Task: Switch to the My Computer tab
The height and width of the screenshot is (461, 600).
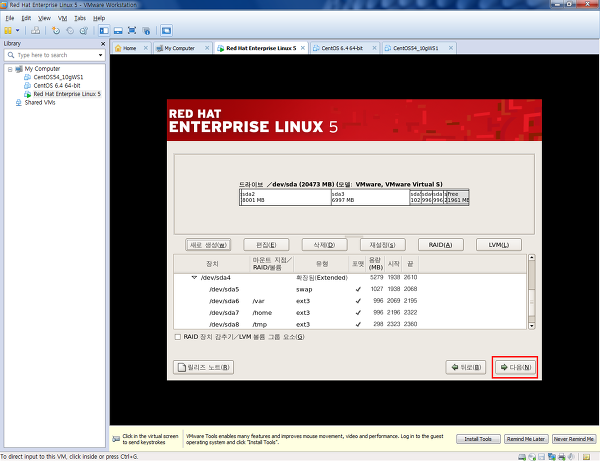Action: point(179,48)
